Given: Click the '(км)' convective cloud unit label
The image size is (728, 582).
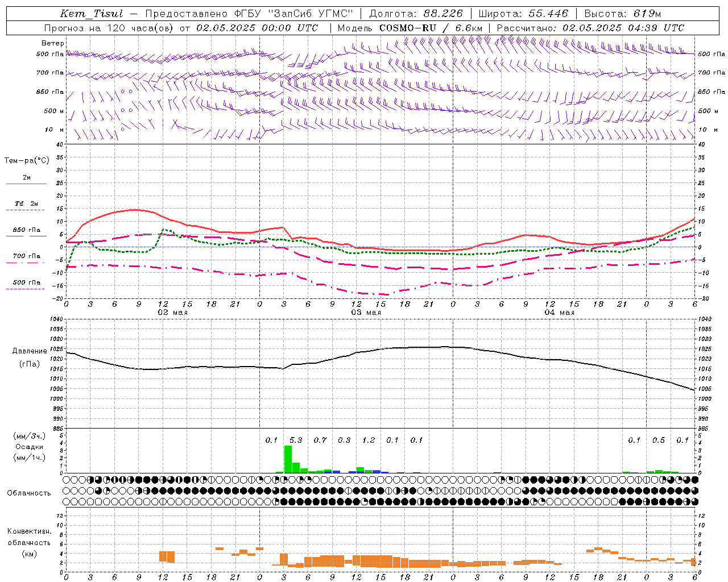Looking at the screenshot, I should tap(29, 554).
